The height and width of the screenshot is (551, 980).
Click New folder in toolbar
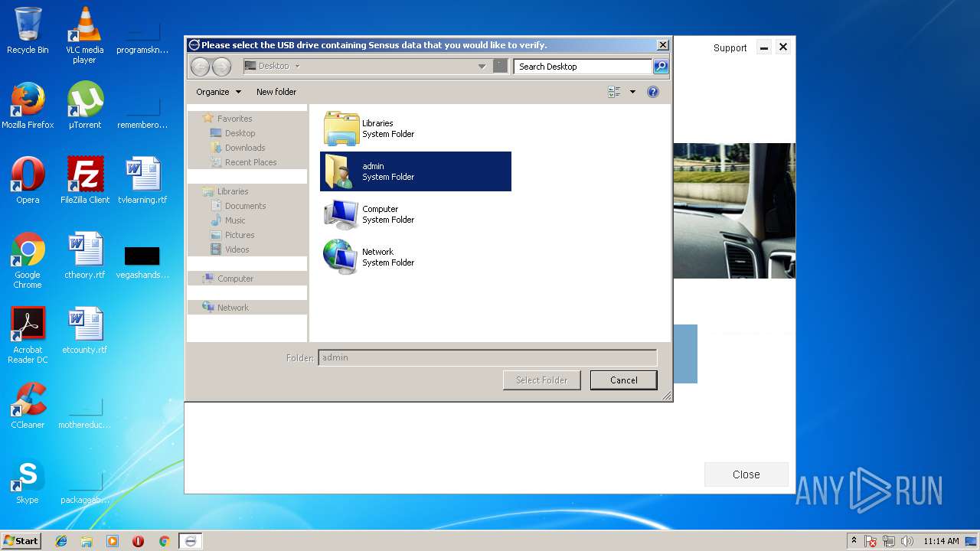coord(276,92)
